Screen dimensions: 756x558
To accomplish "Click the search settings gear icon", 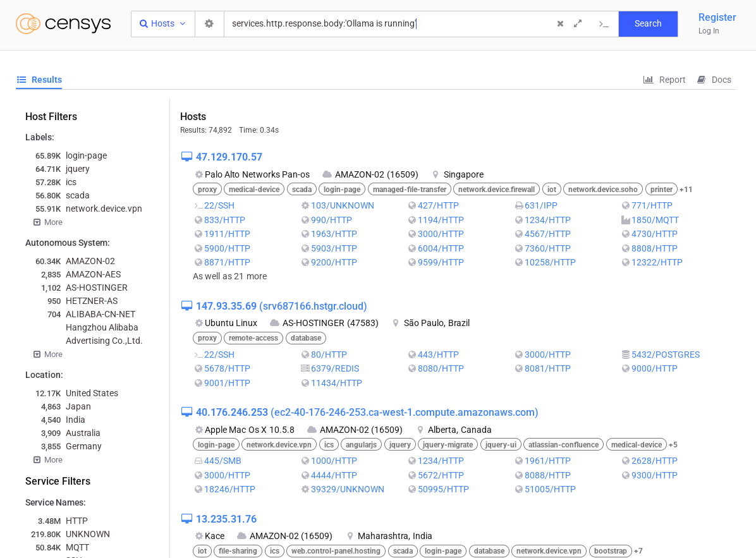I will point(209,23).
